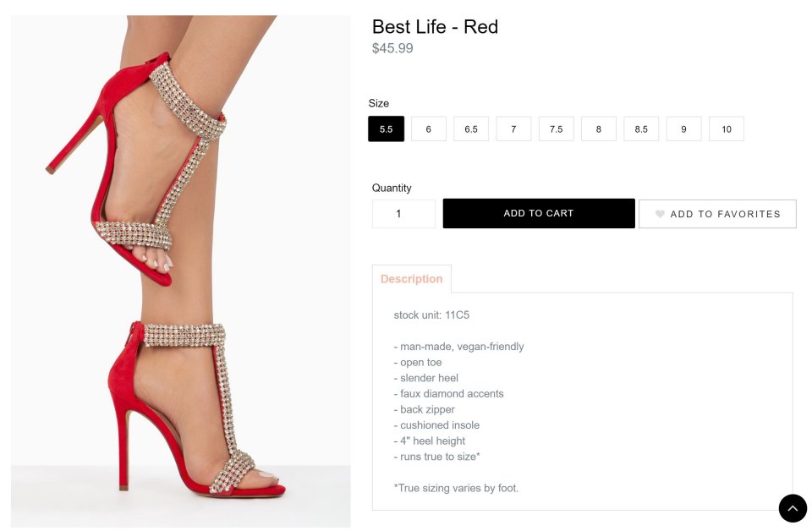
Task: Select size 10
Action: [x=727, y=129]
